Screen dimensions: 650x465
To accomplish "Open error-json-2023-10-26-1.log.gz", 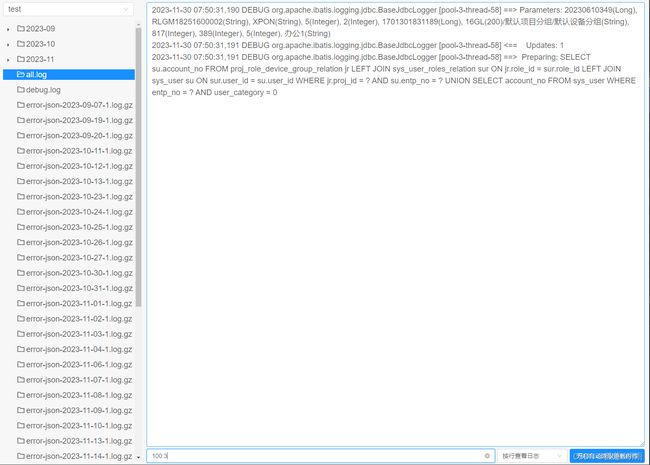I will tap(79, 242).
